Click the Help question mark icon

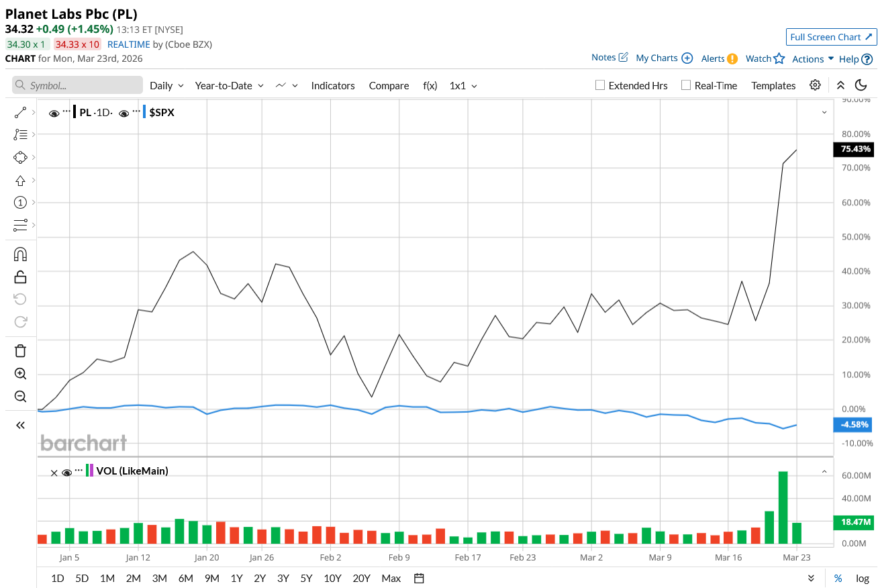[x=867, y=59]
